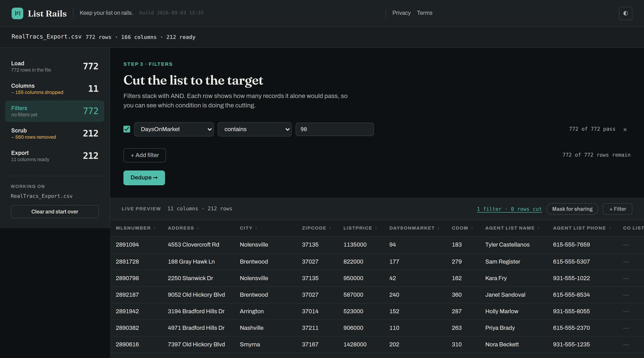This screenshot has height=358, width=644.
Task: Sort by the ZIPCODE column sort icon
Action: 330,228
